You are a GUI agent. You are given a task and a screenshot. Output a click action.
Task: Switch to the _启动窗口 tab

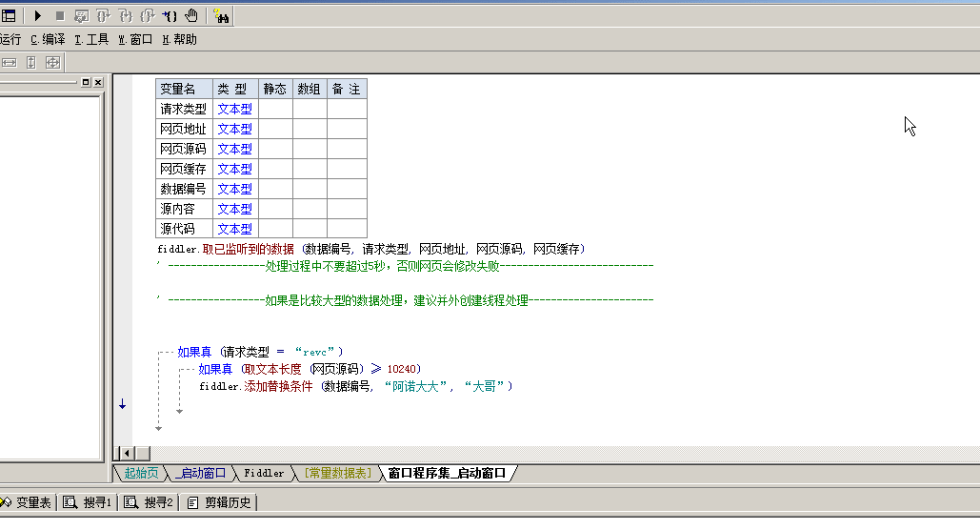click(x=200, y=473)
